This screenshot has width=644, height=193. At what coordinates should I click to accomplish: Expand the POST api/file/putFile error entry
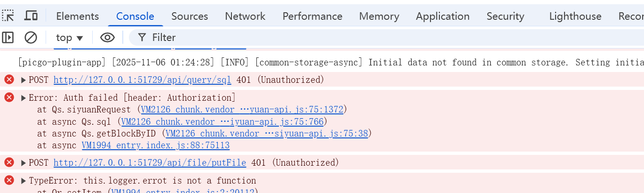point(24,163)
